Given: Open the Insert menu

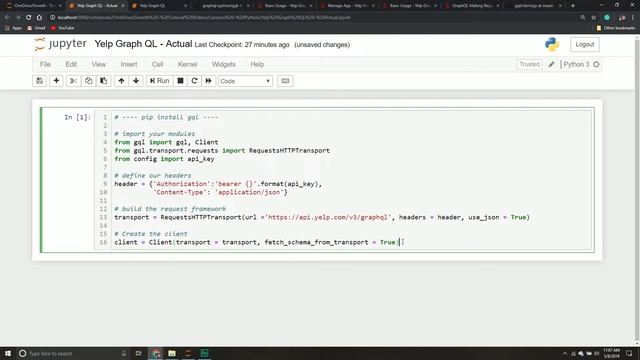Looking at the screenshot, I should point(129,64).
